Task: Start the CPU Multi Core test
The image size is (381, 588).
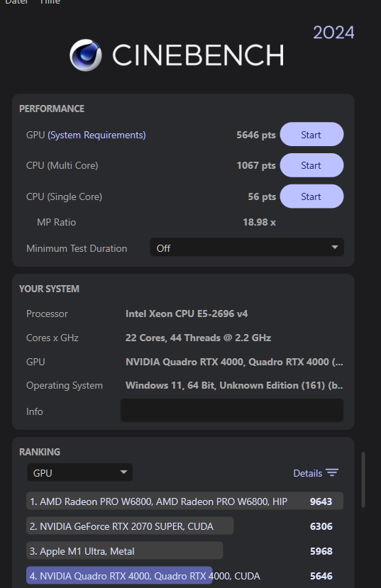Action: point(311,165)
